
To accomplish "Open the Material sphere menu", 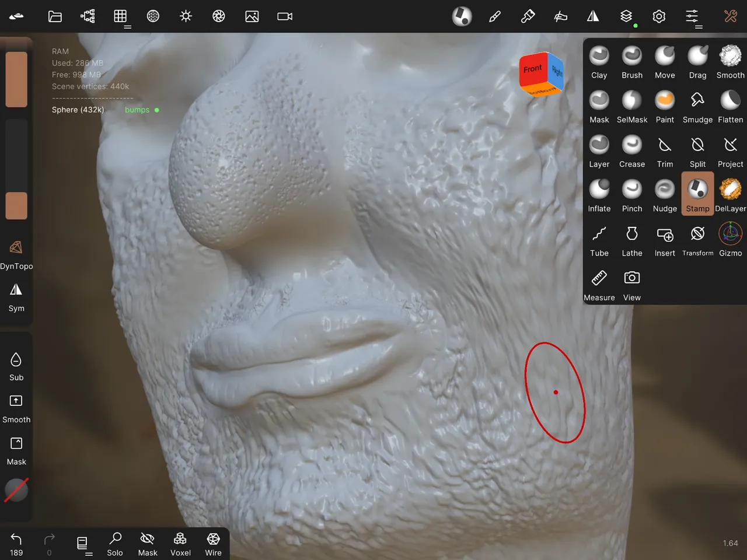I will point(153,16).
